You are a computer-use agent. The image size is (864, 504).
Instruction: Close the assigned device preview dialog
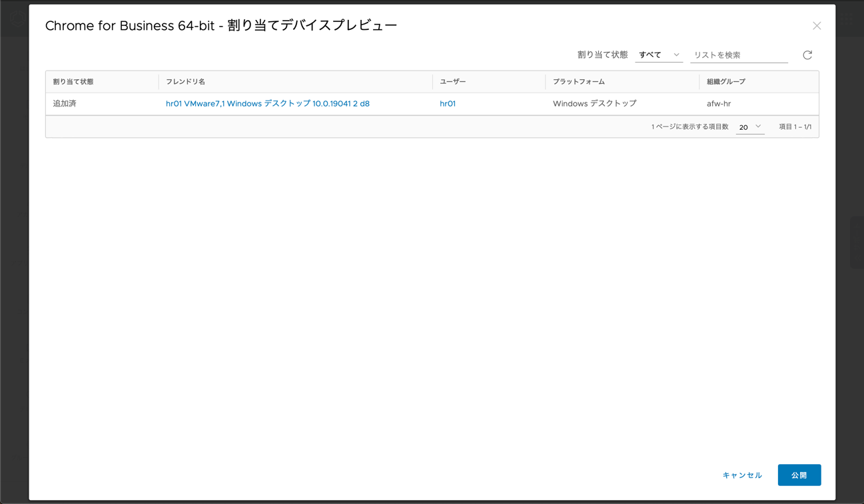[x=817, y=26]
